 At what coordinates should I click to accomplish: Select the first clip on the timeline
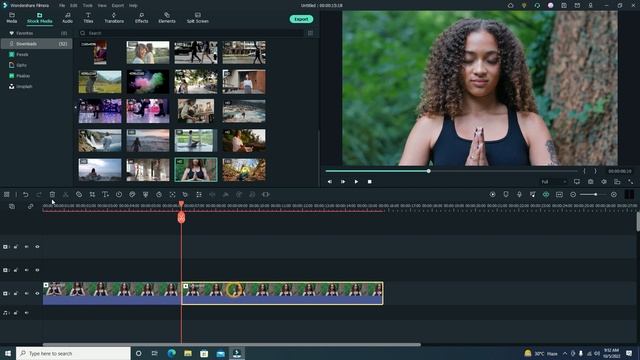pos(112,293)
